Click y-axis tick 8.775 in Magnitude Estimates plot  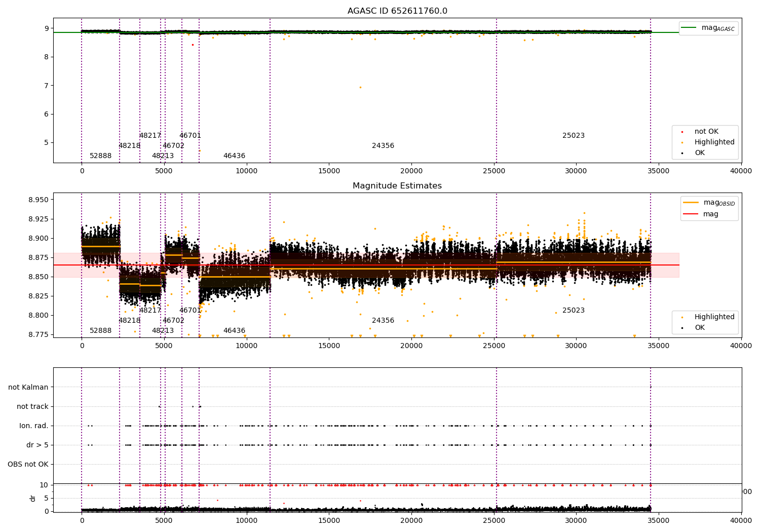[38, 334]
